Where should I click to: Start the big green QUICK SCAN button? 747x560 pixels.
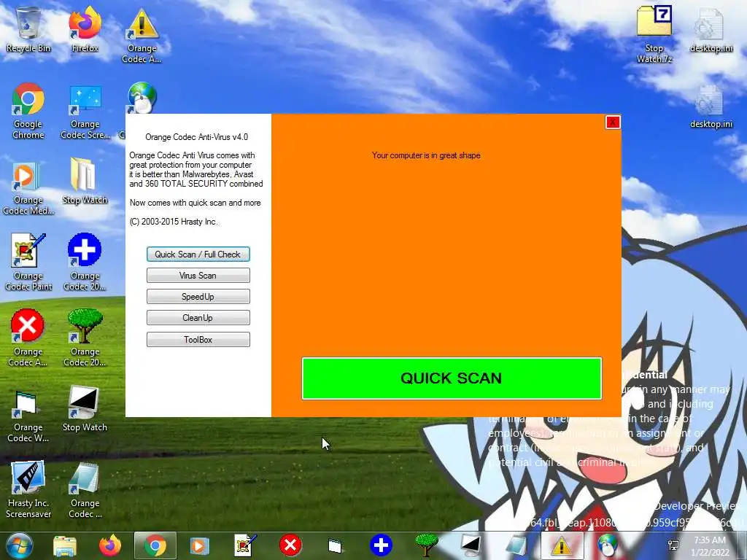[452, 378]
